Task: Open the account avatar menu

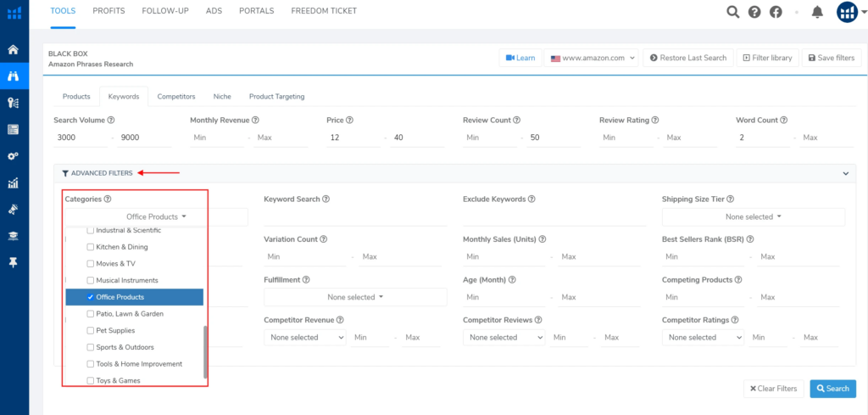Action: [848, 12]
